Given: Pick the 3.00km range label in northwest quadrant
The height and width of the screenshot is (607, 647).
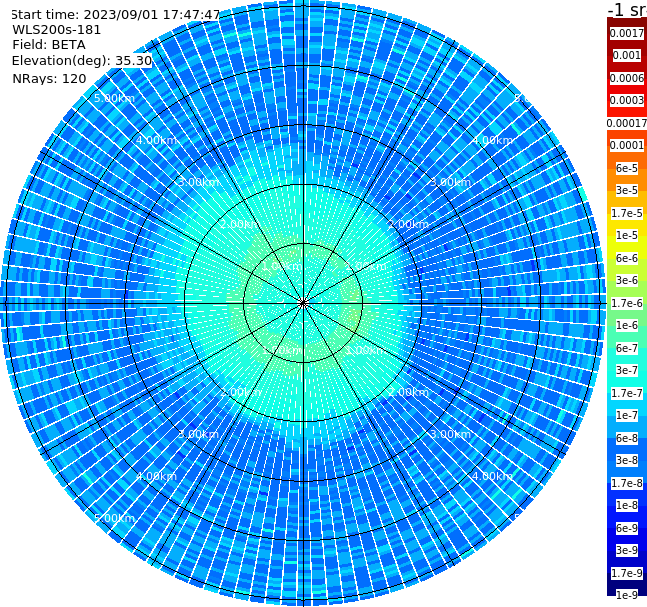Looking at the screenshot, I should (198, 182).
